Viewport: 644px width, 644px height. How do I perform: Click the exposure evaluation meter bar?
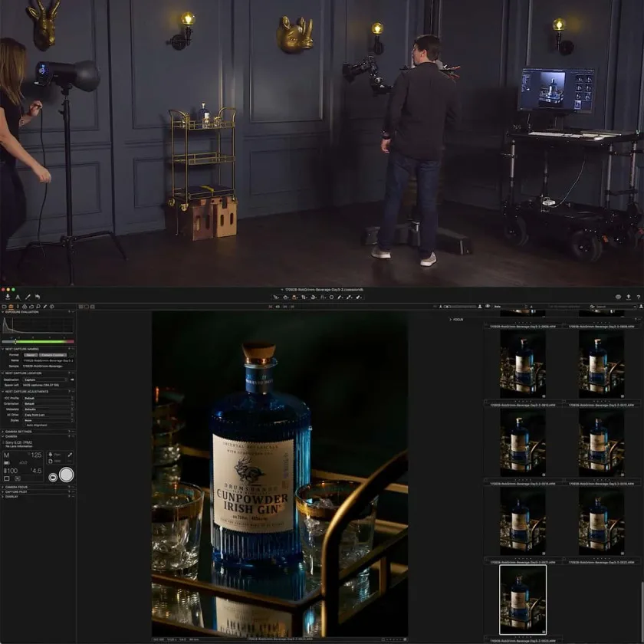pyautogui.click(x=38, y=341)
